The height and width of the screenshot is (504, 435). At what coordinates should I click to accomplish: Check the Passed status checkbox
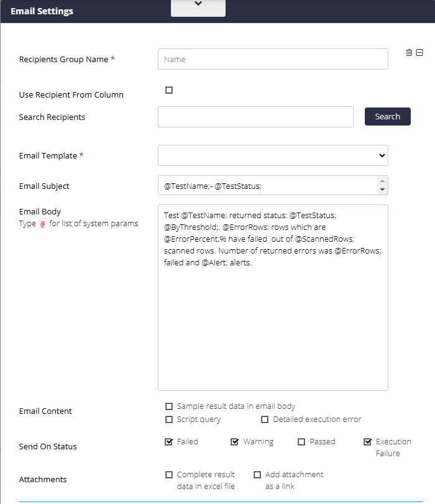tap(301, 442)
